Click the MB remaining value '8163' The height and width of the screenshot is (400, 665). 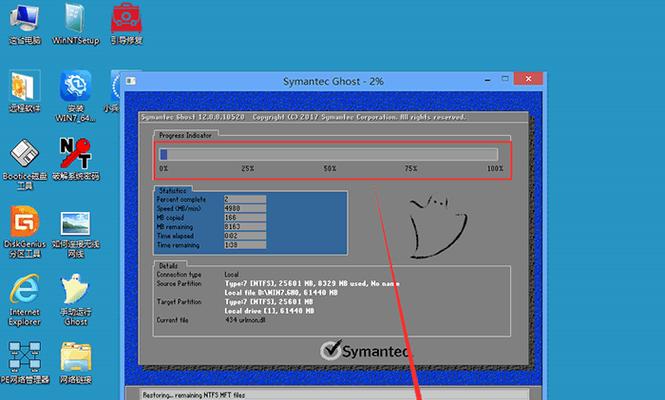tap(245, 227)
